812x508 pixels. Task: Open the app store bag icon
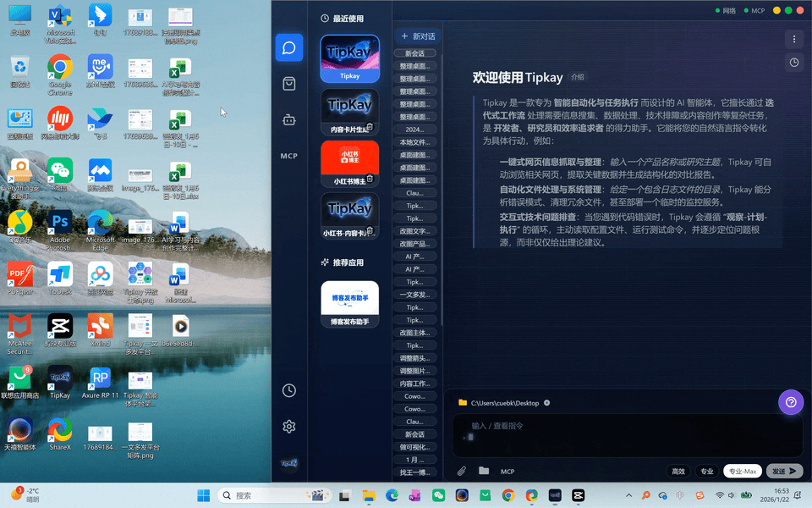click(289, 84)
